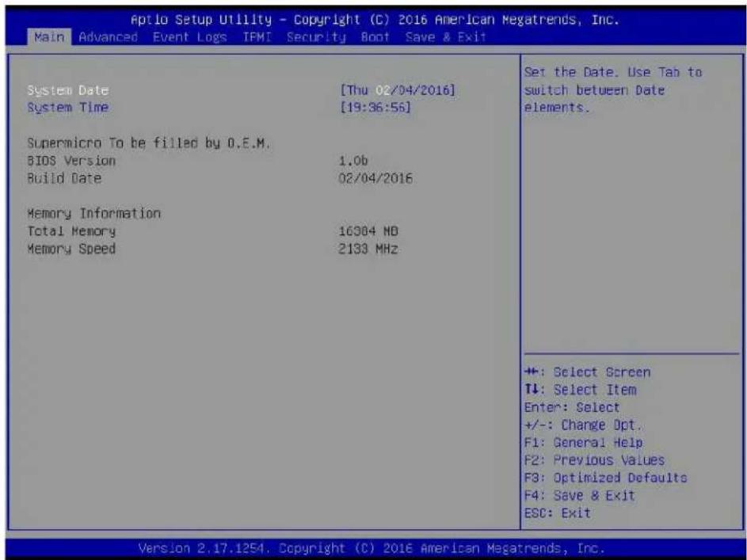Click the Total Memory label
This screenshot has width=747, height=560.
(71, 231)
